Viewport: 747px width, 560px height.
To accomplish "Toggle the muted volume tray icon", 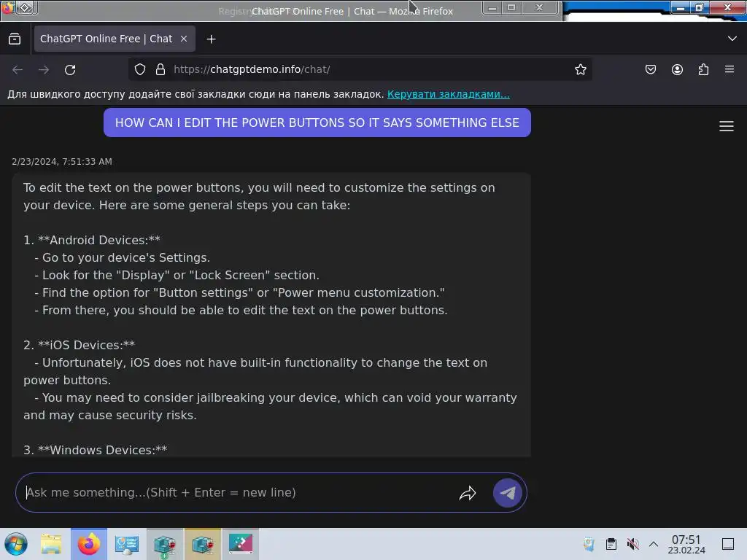I will point(632,544).
